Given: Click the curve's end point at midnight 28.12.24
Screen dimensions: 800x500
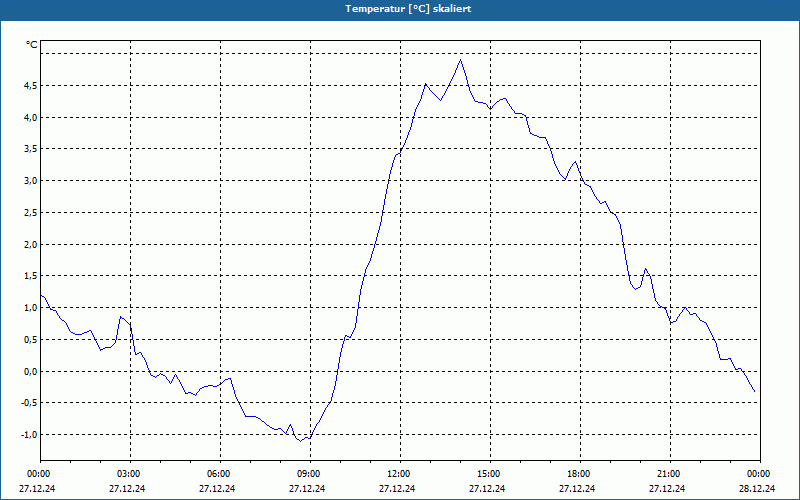Looking at the screenshot, I should pyautogui.click(x=755, y=391).
